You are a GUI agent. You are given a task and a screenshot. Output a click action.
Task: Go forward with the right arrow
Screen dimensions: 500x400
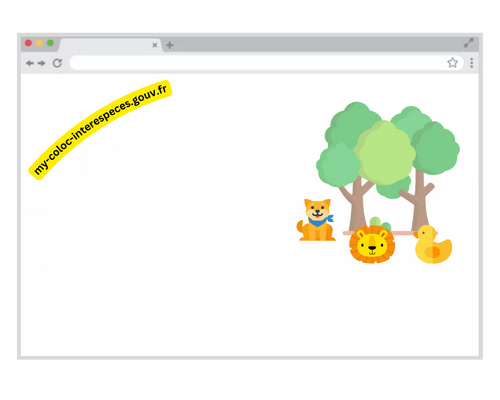coord(41,63)
